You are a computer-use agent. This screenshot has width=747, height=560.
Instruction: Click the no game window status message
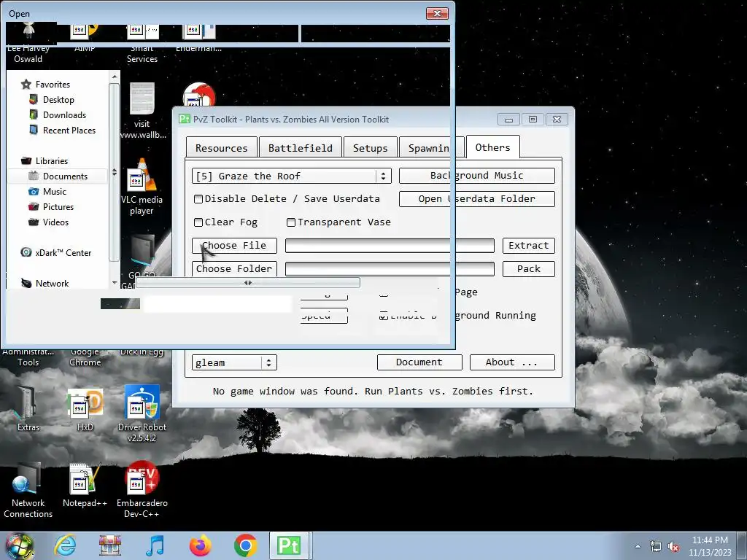tap(373, 391)
